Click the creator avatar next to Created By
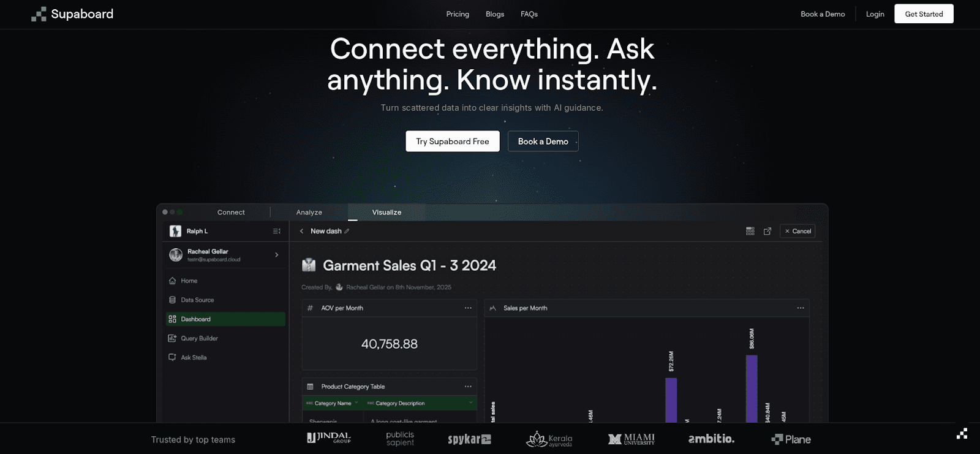 [339, 287]
